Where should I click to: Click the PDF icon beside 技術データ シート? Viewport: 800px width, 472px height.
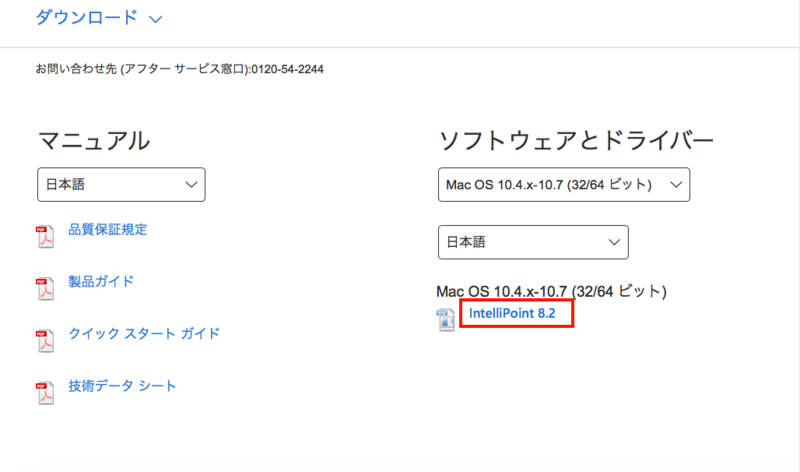(x=45, y=393)
